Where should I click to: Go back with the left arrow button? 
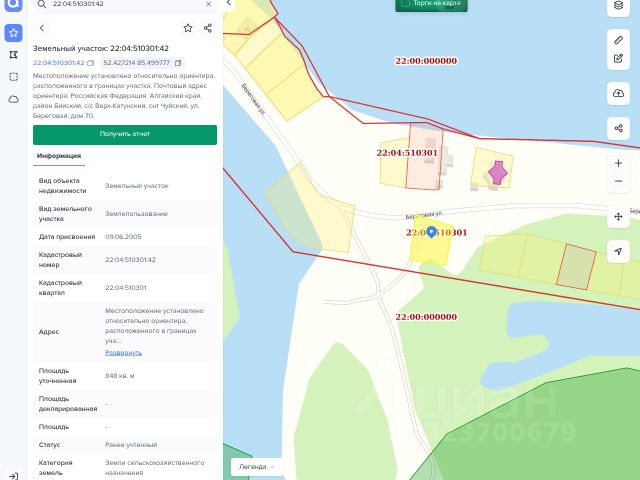(42, 28)
